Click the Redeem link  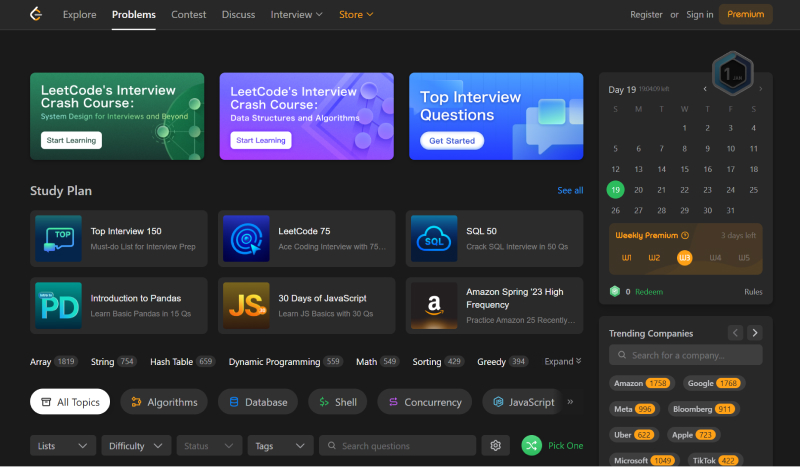pyautogui.click(x=649, y=291)
